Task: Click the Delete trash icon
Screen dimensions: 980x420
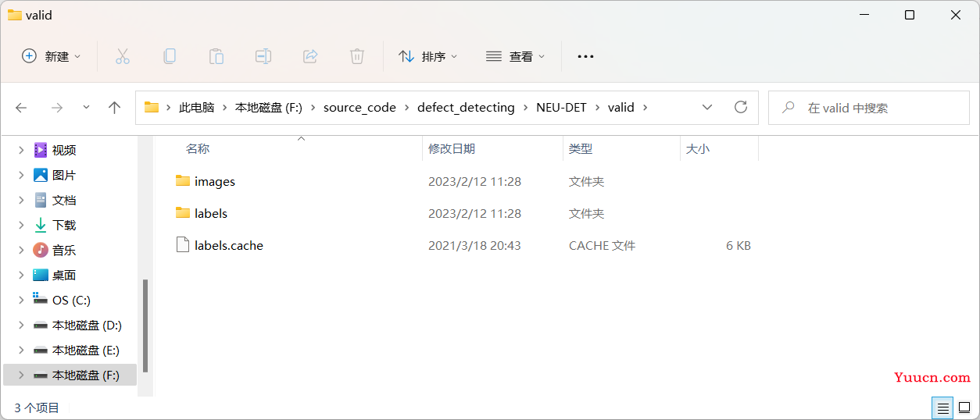Action: coord(357,56)
